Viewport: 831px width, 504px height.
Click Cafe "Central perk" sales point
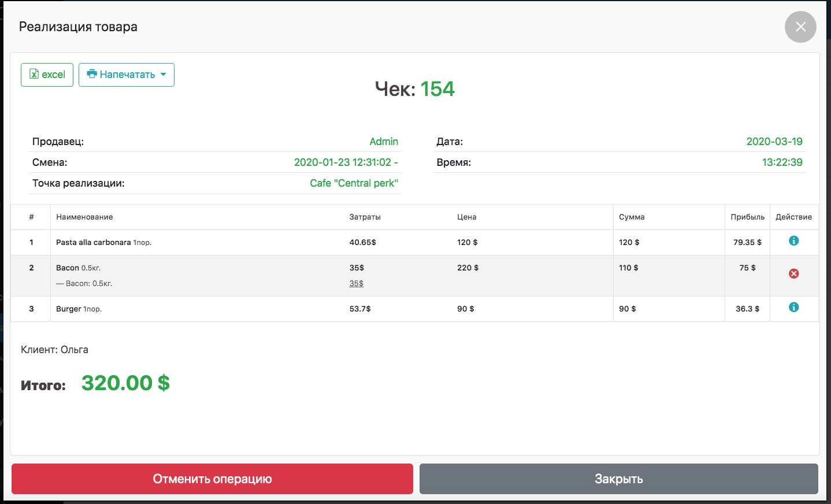pyautogui.click(x=354, y=183)
